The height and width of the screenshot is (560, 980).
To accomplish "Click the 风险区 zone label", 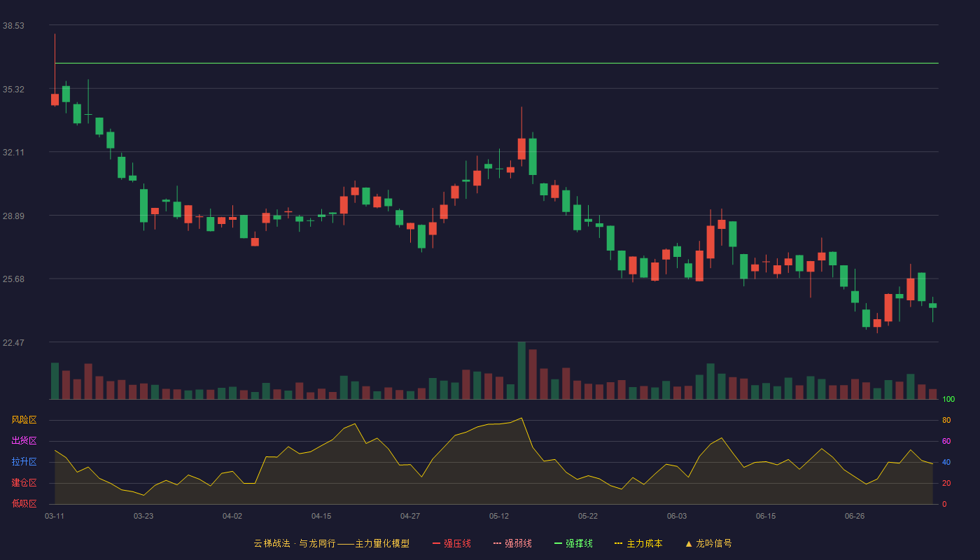I will [x=24, y=420].
